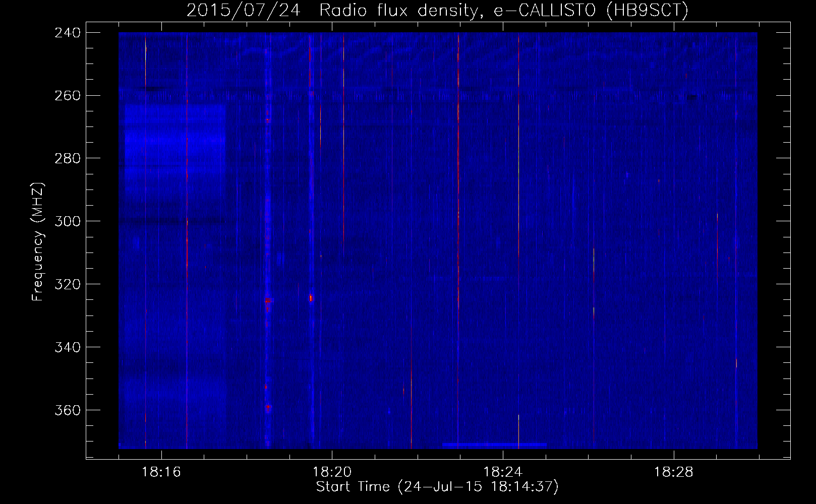816x504 pixels.
Task: Click the 18:20 time tick label
Action: [x=332, y=472]
